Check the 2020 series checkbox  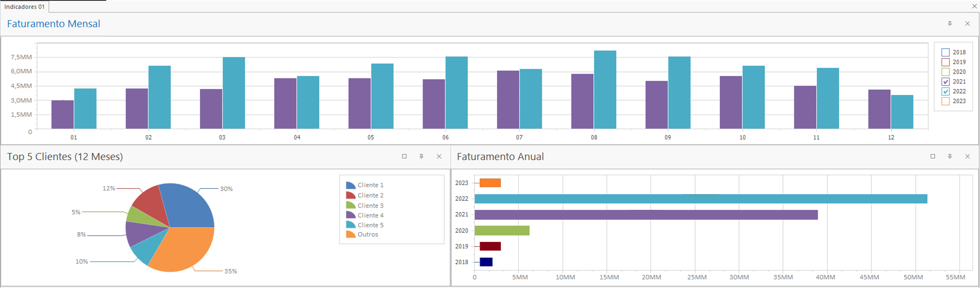945,72
